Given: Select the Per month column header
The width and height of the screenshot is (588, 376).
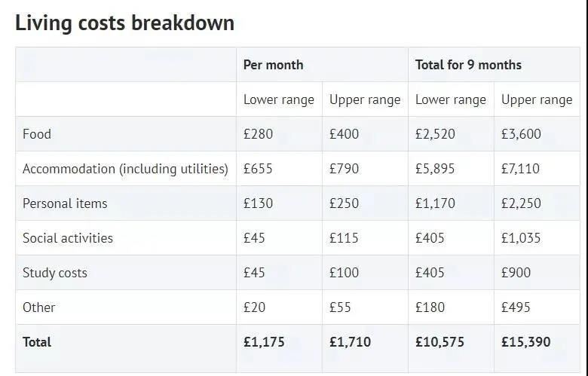Looking at the screenshot, I should click(x=273, y=65).
